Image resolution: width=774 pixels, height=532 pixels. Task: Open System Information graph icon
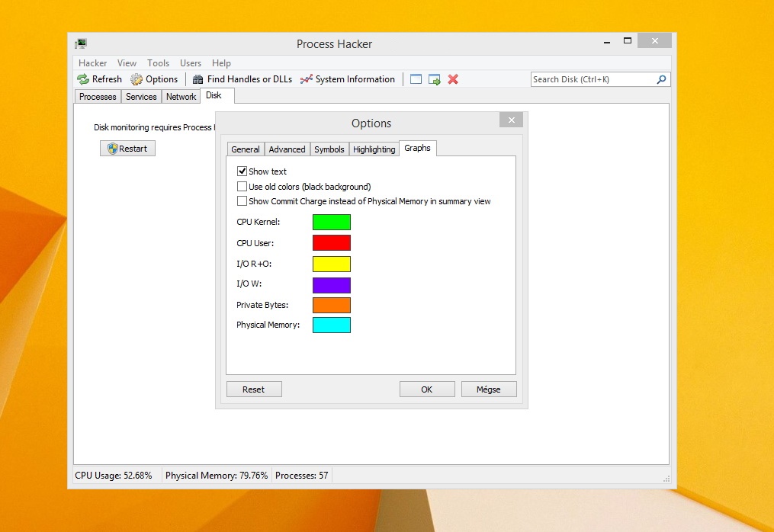pyautogui.click(x=306, y=79)
